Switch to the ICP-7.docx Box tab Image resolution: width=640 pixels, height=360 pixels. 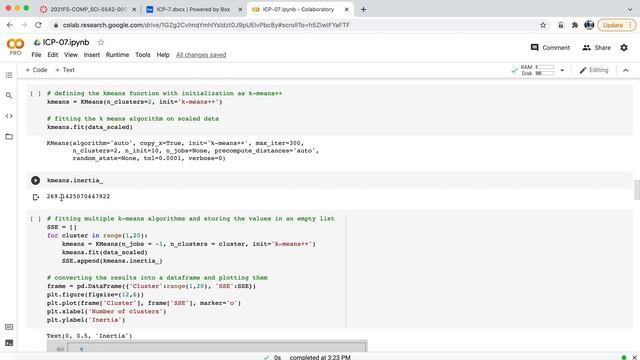193,9
